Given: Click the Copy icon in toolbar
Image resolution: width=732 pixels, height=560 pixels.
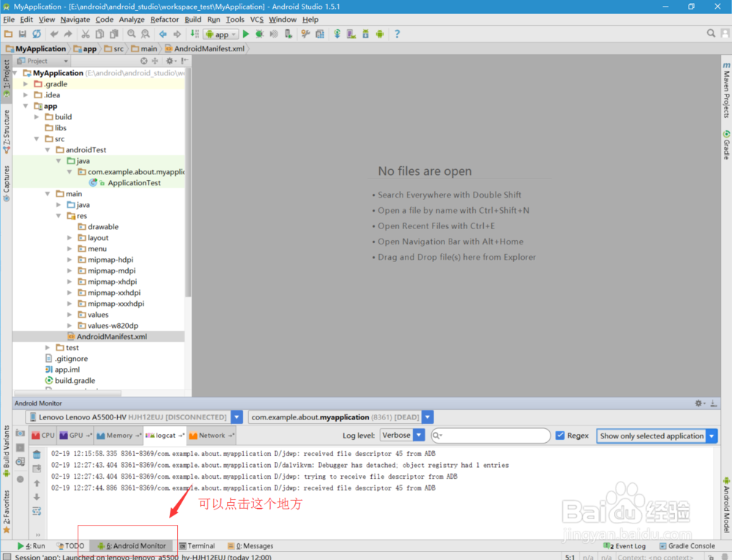Looking at the screenshot, I should 100,34.
